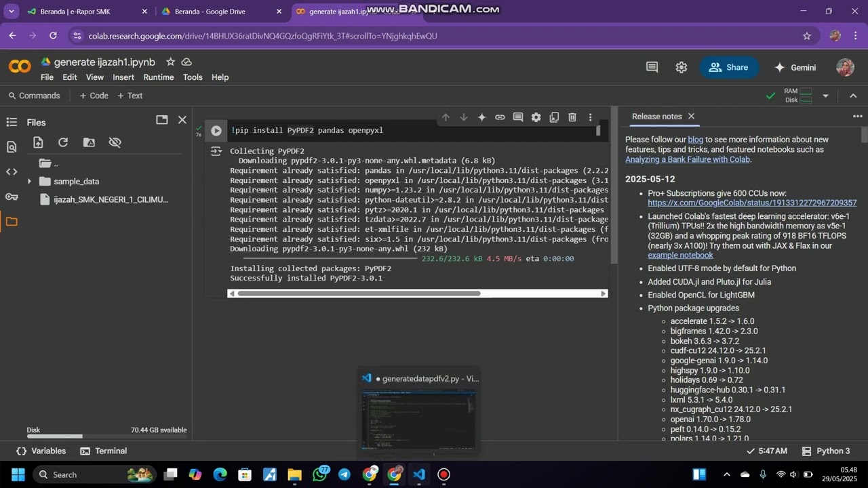Click the Gemini sparkle icon in cell toolbar
Viewport: 868px width, 488px height.
click(481, 117)
